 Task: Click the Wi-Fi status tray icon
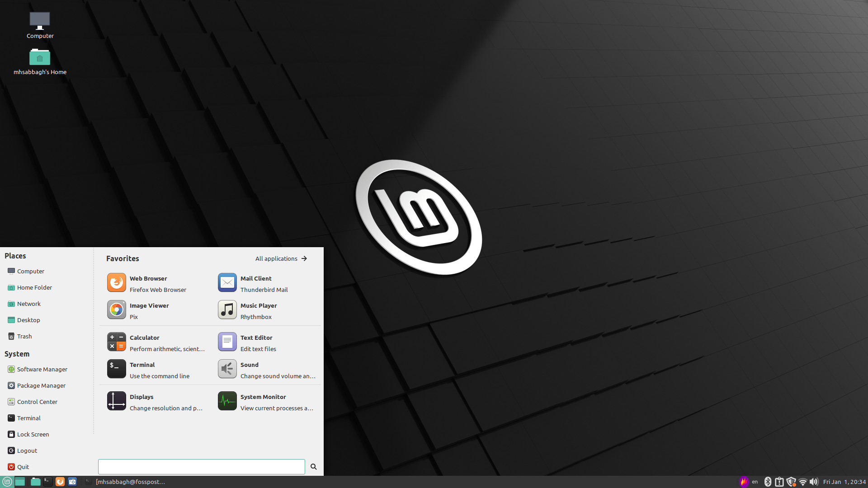point(802,482)
